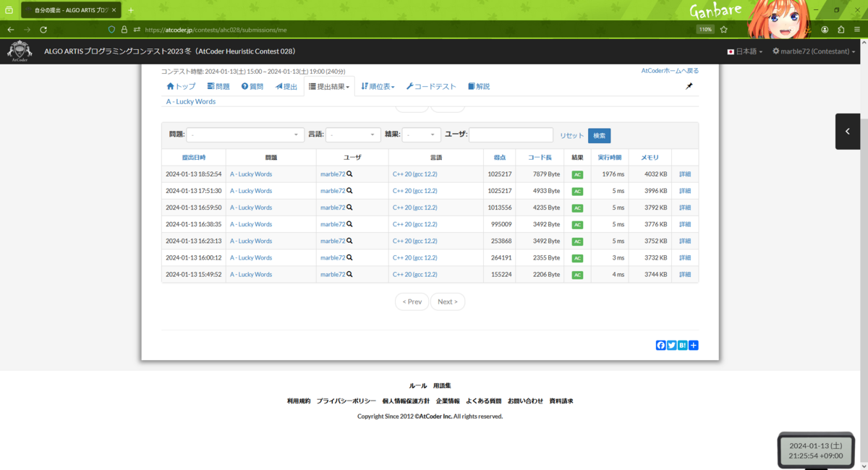
Task: Click C++ 20 (gcc 12.2) in the 16:59:50 row
Action: [x=414, y=208]
